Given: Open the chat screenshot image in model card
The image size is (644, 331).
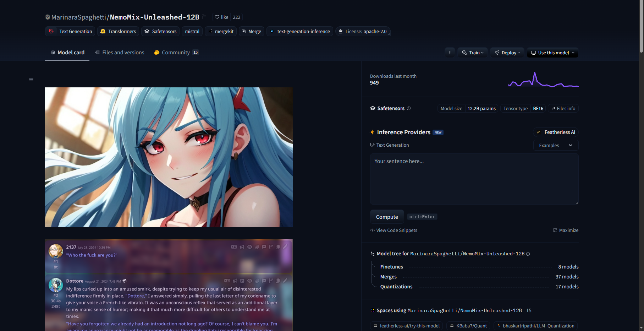Looking at the screenshot, I should [169, 285].
